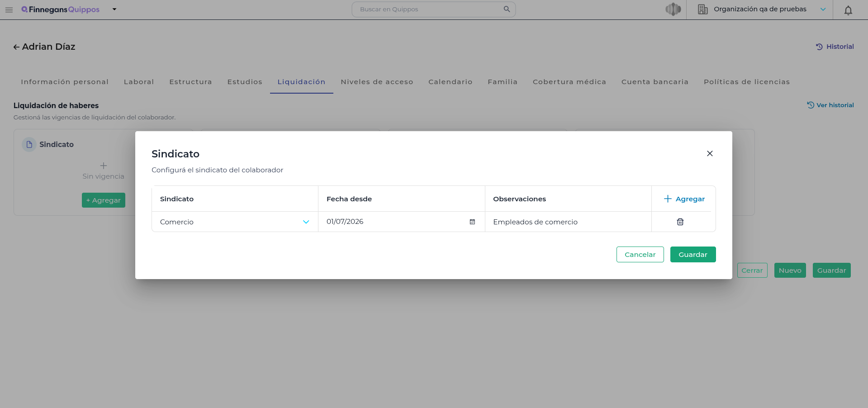Switch to Niveles de acceso tab
The height and width of the screenshot is (408, 868).
[377, 82]
